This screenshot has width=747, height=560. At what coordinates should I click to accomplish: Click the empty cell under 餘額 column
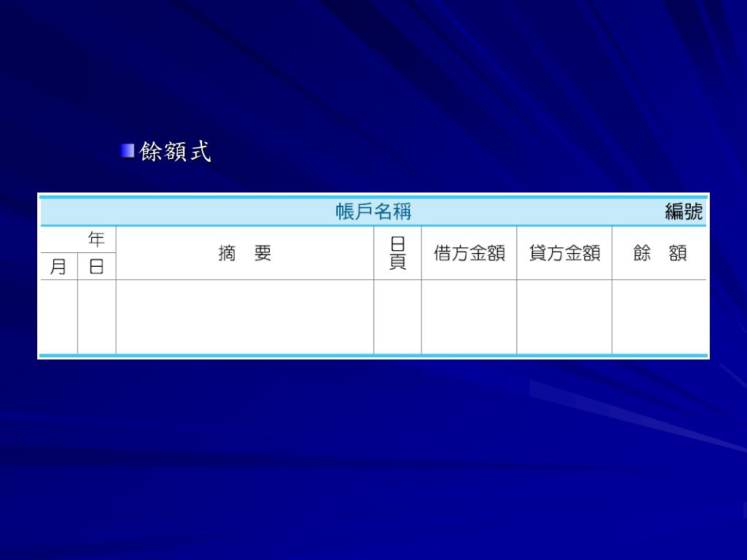[659, 316]
